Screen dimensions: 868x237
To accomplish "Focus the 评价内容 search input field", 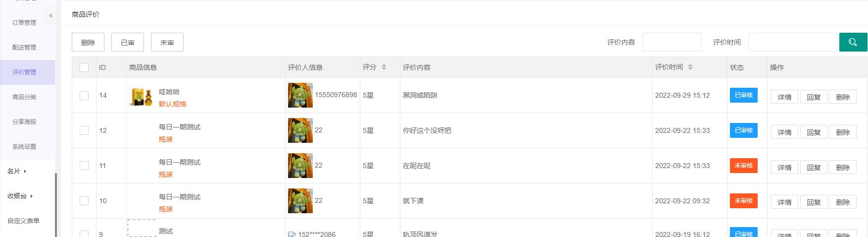I will coord(672,42).
